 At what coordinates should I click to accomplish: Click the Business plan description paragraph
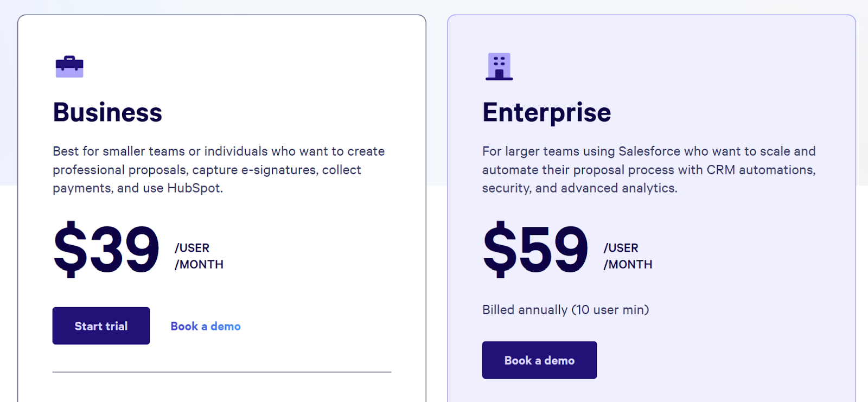coord(217,169)
